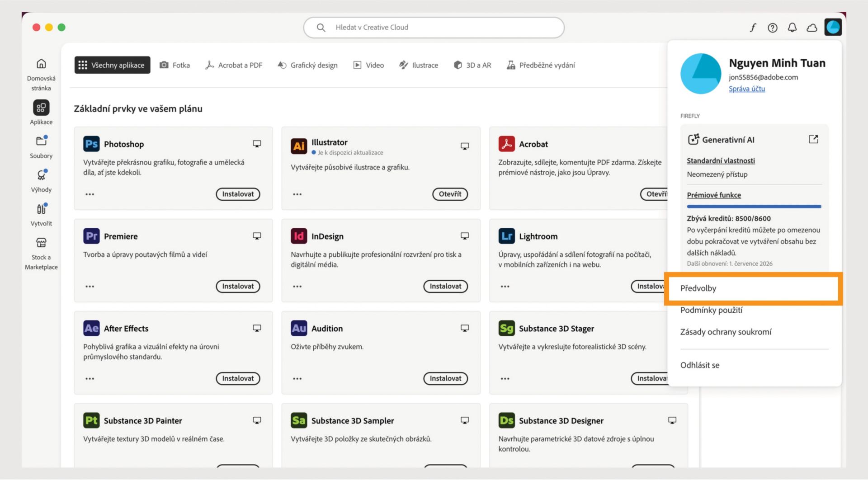Open Stock a Marketplace icon
Image resolution: width=868 pixels, height=480 pixels.
[x=41, y=243]
